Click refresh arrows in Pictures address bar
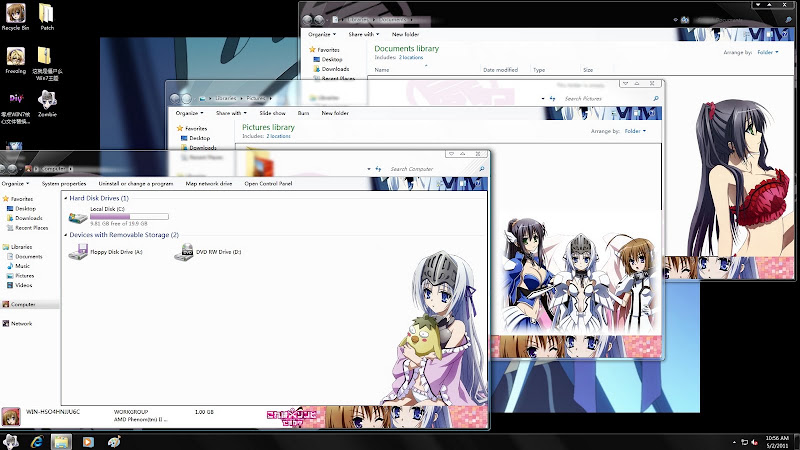The width and height of the screenshot is (800, 450). click(552, 98)
